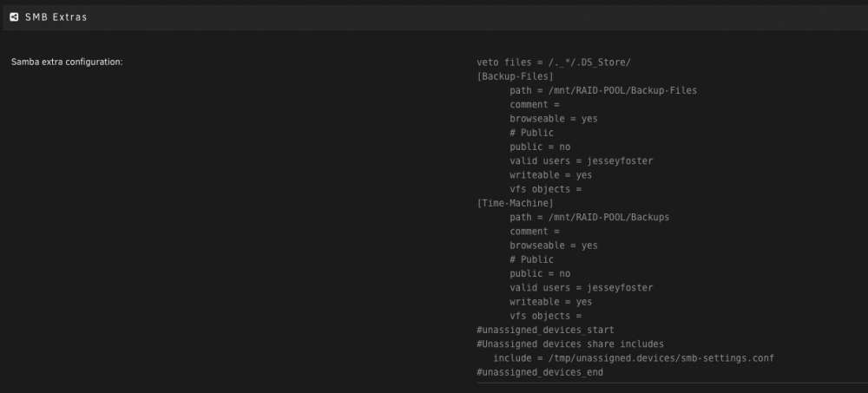Click the first empty comment line
Image resolution: width=868 pixels, height=393 pixels.
tap(535, 105)
